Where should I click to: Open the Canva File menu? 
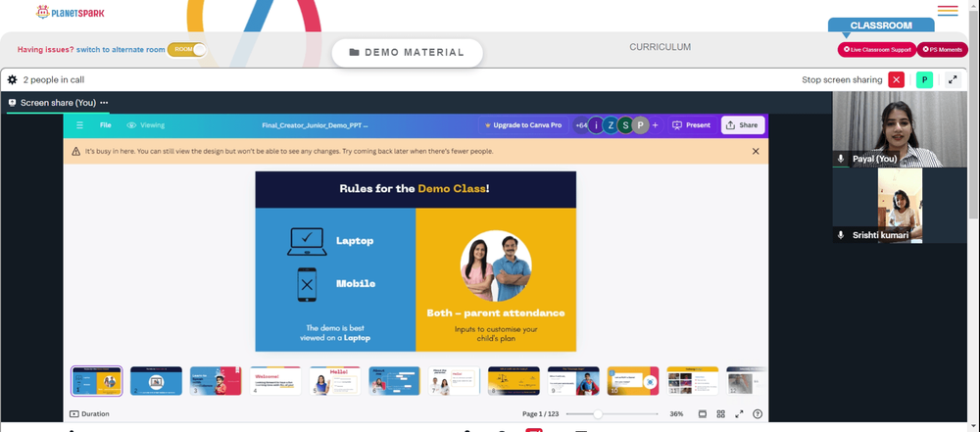(106, 125)
